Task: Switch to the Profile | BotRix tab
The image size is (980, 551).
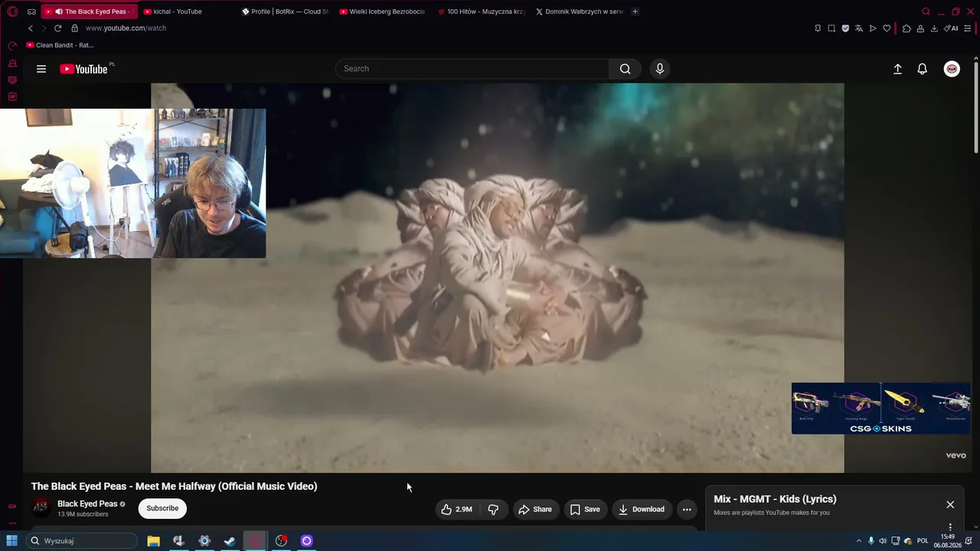Action: pos(286,11)
